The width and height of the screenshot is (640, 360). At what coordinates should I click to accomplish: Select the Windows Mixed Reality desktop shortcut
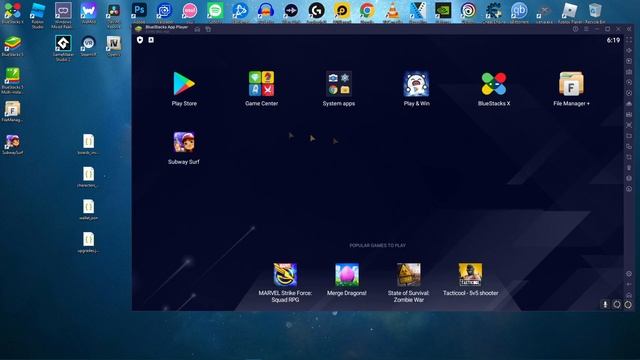(62, 14)
